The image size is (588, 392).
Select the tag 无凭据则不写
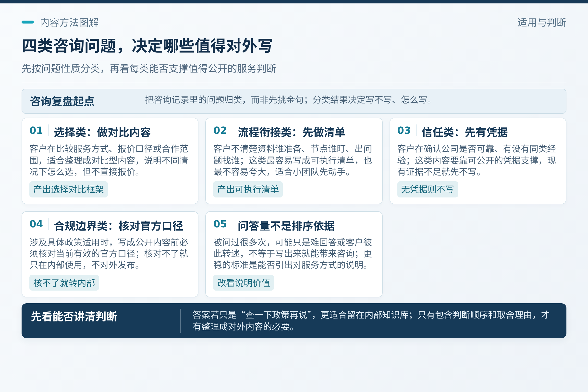(428, 189)
